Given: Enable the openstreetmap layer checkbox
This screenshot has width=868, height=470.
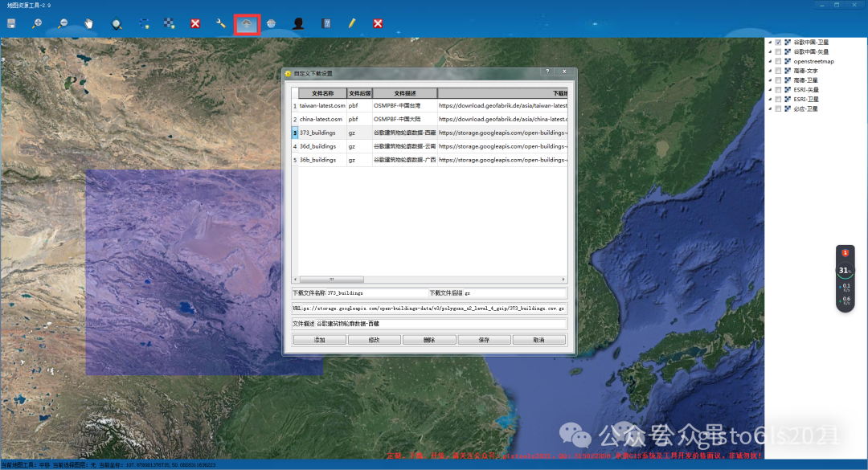Looking at the screenshot, I should click(x=778, y=61).
